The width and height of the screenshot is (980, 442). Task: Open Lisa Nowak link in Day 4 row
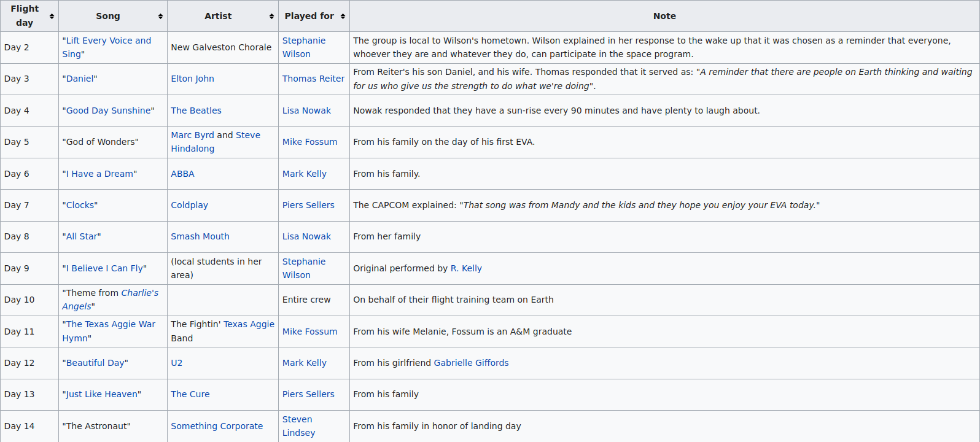(306, 110)
